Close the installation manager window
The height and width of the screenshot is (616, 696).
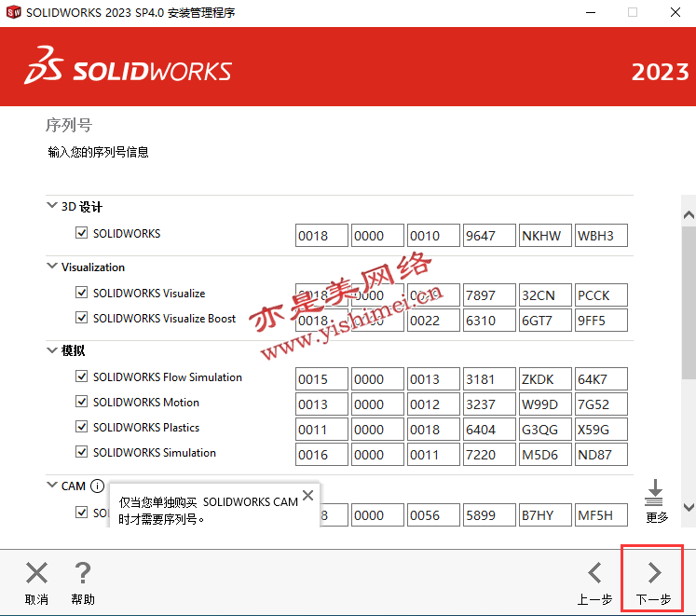point(676,12)
